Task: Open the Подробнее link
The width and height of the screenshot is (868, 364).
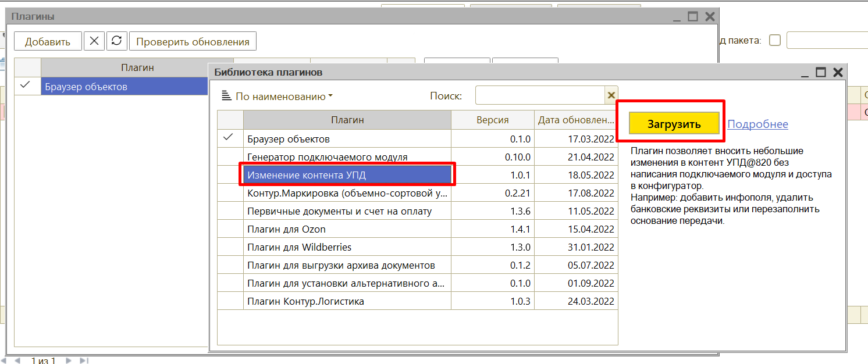Action: (757, 124)
